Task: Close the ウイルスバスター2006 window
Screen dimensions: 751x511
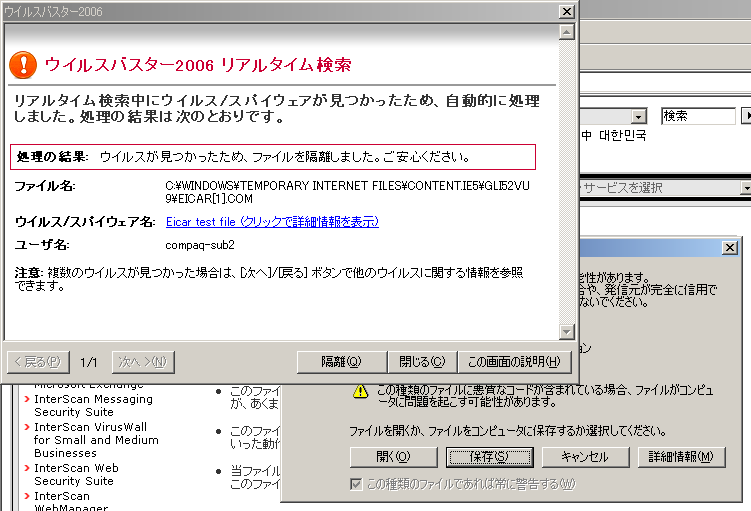Action: pyautogui.click(x=567, y=11)
